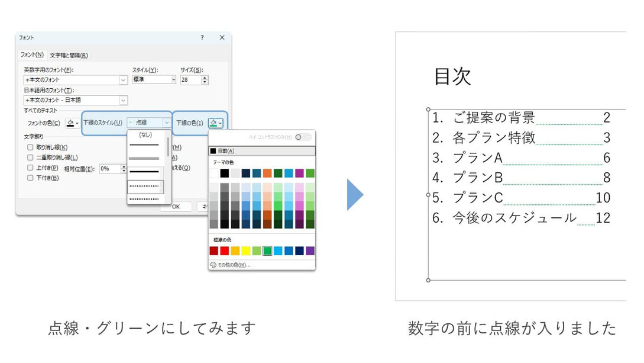Pick the yellow standard color swatch
This screenshot has width=644, height=363.
tap(245, 250)
